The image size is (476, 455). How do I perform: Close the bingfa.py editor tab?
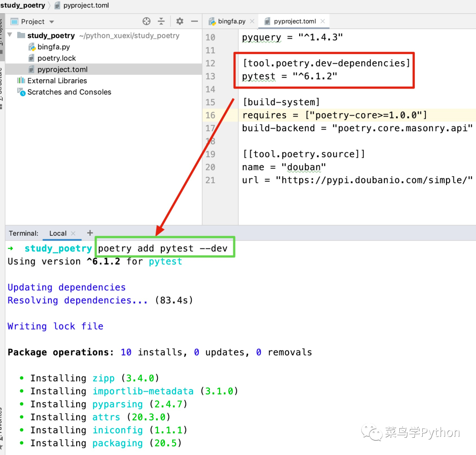coord(252,21)
